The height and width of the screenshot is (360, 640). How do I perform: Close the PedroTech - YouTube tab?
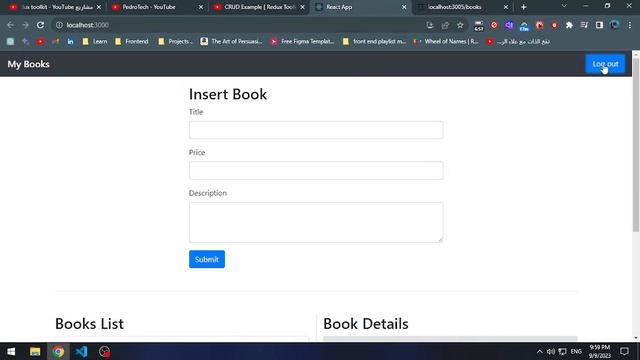point(200,7)
